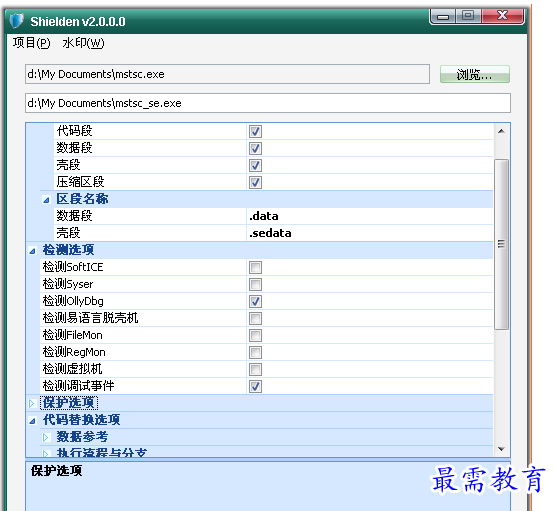The width and height of the screenshot is (554, 511).
Task: Select the 压缩区段 row label
Action: pos(81,182)
